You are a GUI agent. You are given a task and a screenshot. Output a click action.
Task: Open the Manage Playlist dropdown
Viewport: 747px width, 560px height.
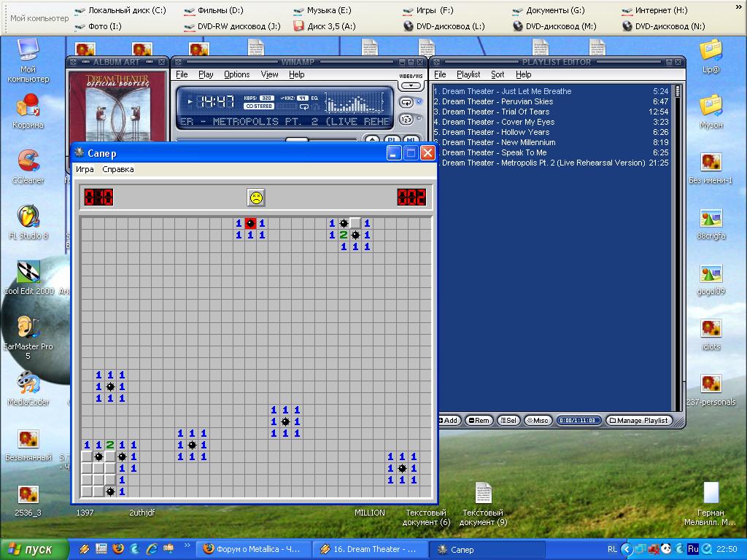click(x=639, y=421)
